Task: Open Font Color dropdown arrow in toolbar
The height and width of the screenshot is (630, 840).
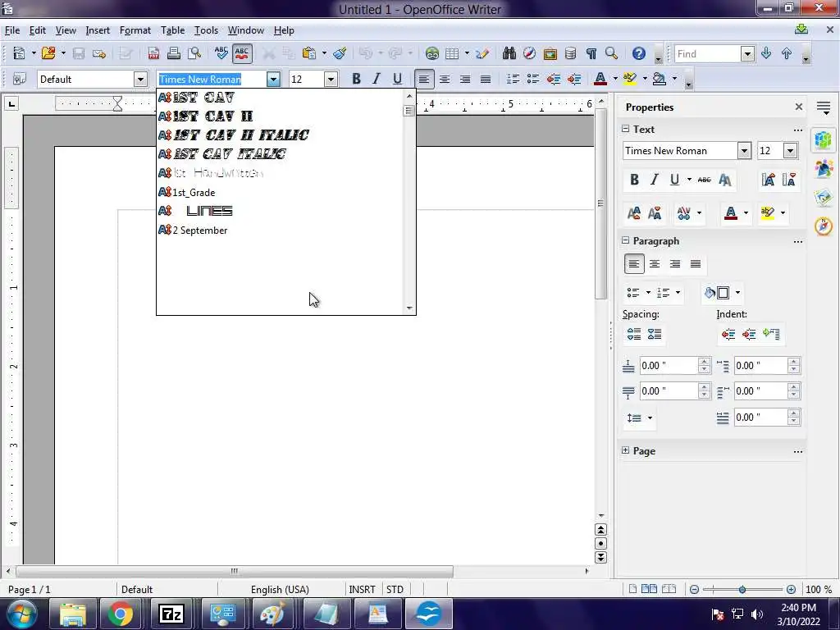Action: click(615, 80)
